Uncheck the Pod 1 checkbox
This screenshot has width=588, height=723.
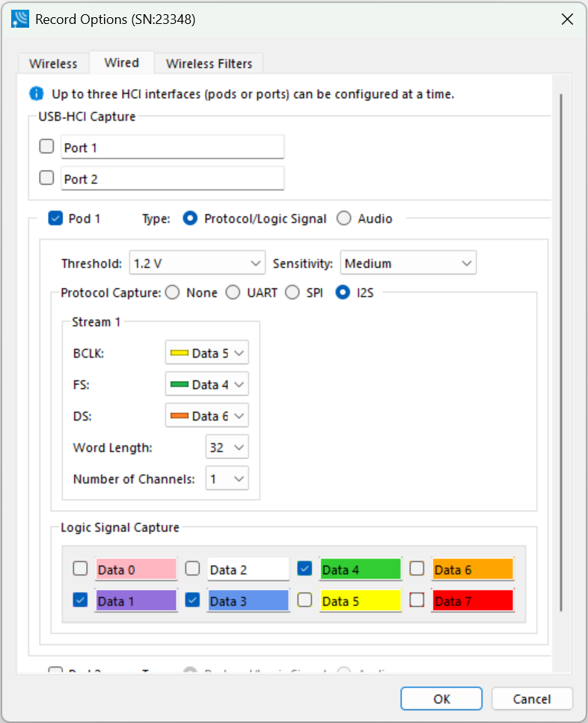pos(55,218)
